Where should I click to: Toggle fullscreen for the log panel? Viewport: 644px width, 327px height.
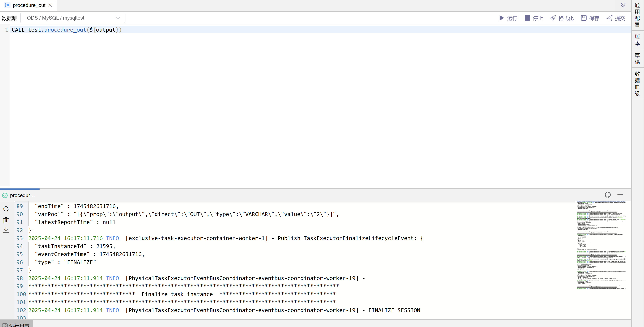pos(608,195)
